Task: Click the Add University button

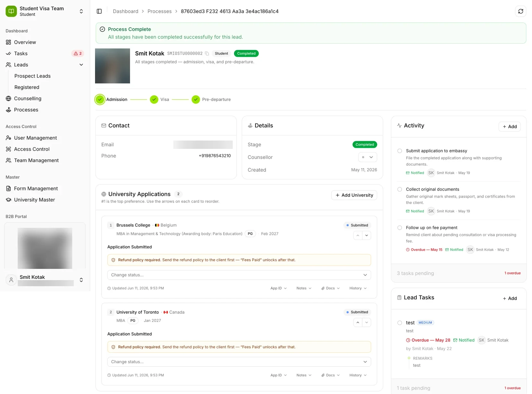Action: [354, 195]
